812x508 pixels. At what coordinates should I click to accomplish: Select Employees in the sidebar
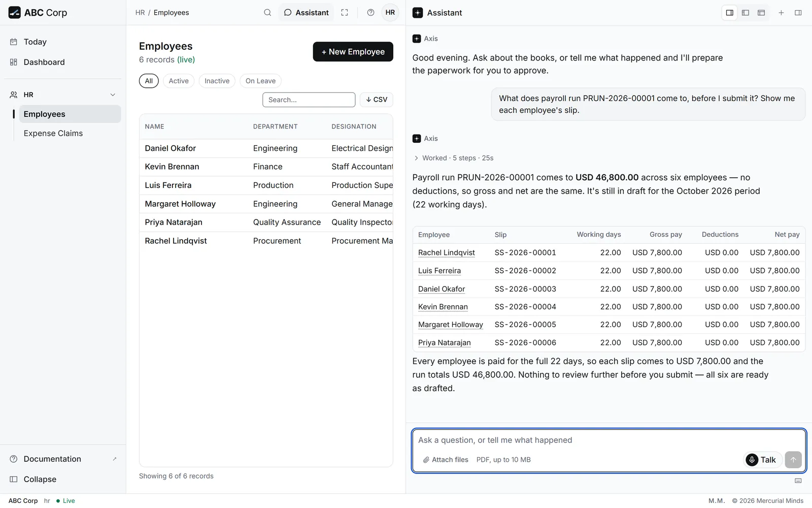[70, 114]
